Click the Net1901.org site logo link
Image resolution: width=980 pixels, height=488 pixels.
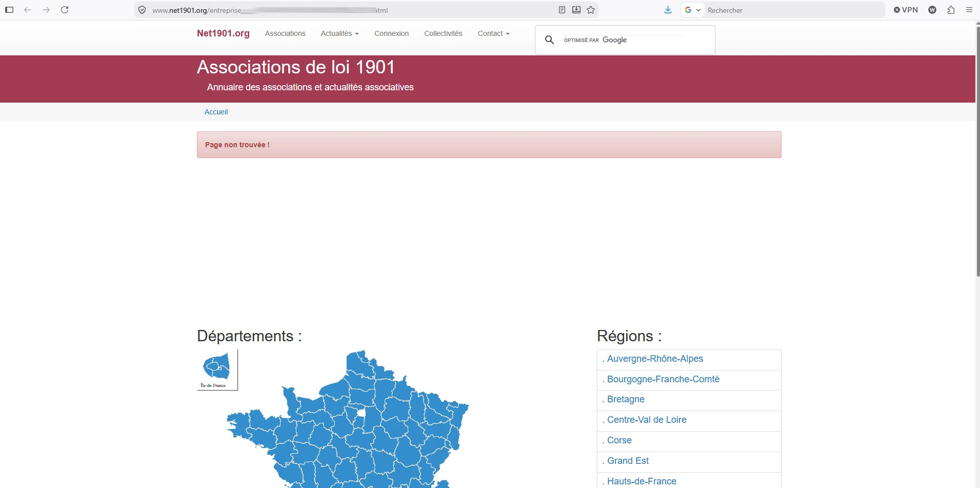223,33
